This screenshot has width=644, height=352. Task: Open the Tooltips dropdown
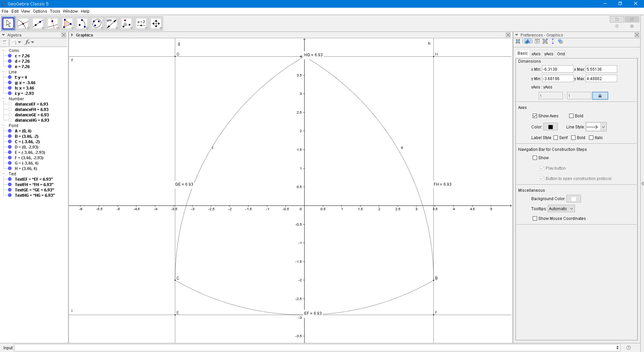(561, 208)
